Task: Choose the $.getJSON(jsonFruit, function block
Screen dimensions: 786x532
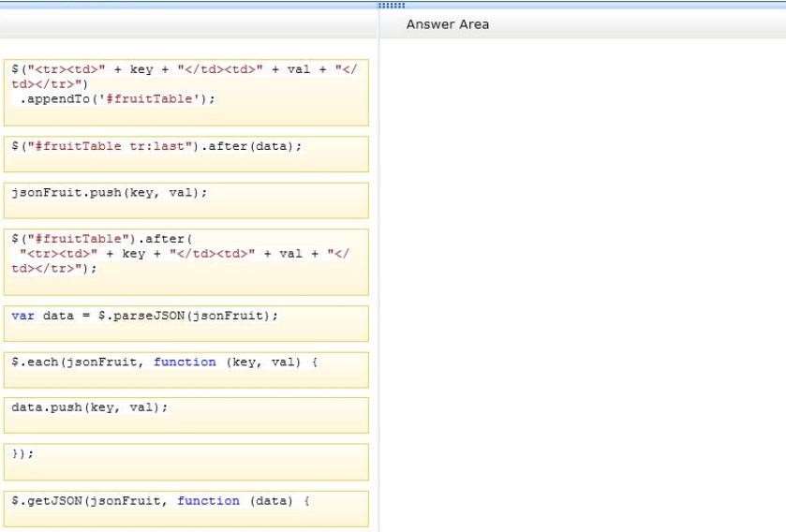Action: 186,509
